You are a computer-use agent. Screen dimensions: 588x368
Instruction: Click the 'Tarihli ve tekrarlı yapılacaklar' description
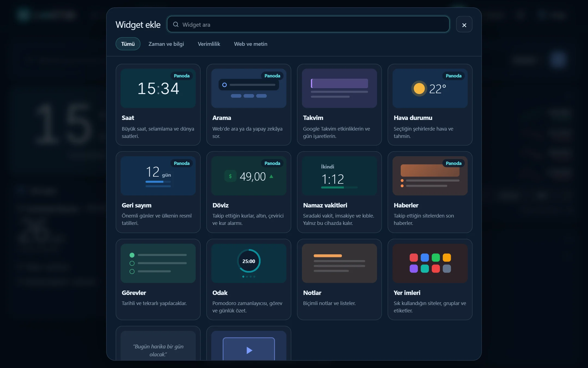[x=154, y=303]
